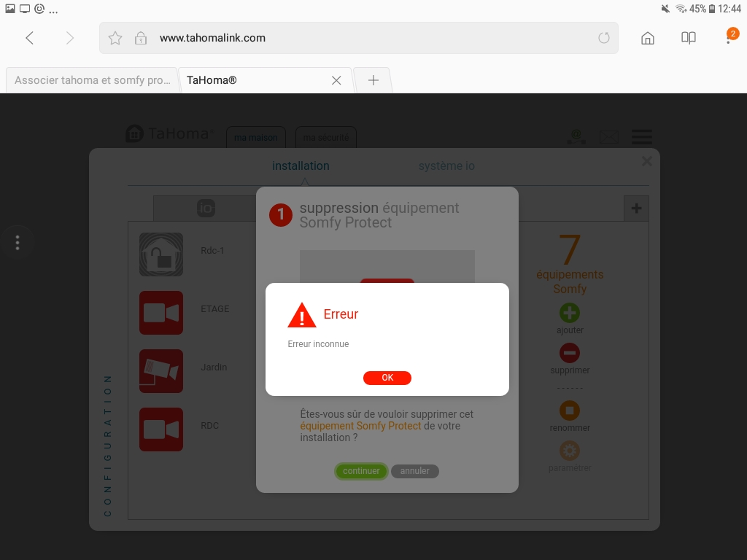Click the Jardin device label
This screenshot has width=747, height=560.
tap(214, 367)
